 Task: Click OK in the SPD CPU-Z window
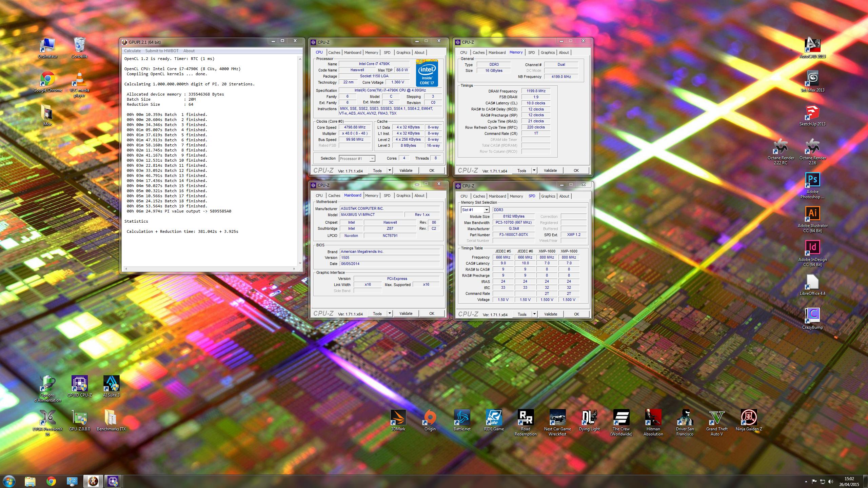576,314
